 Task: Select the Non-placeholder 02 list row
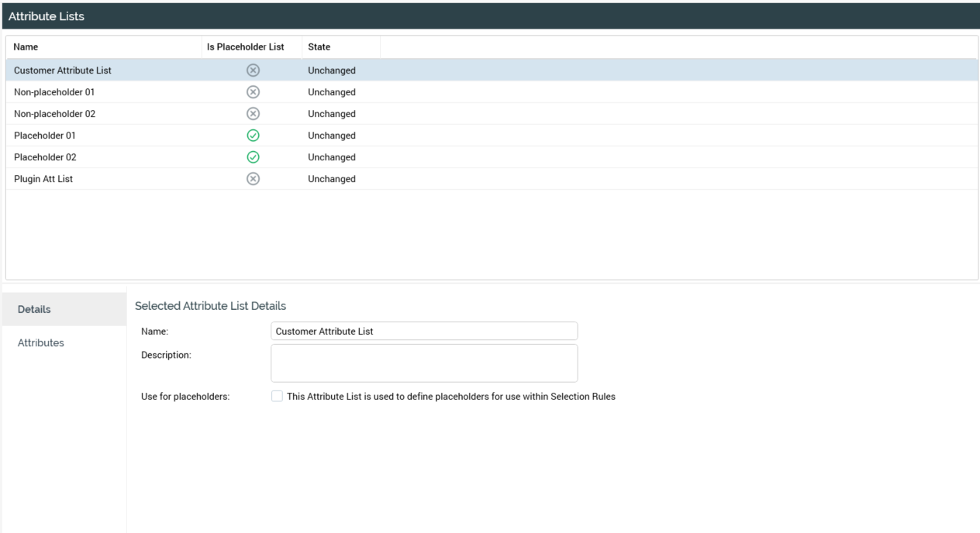(x=54, y=114)
